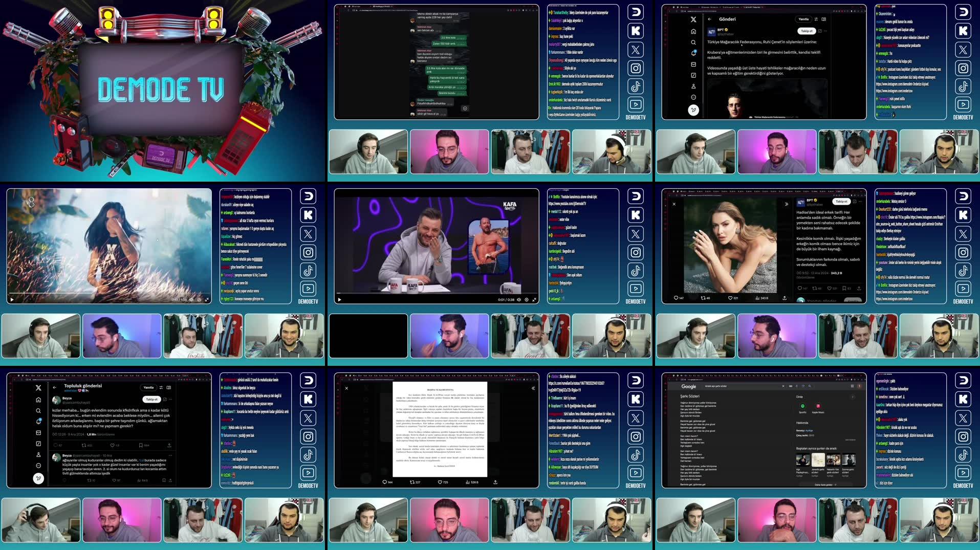The width and height of the screenshot is (980, 550).
Task: Bookmark Beyza's main community post
Action: coord(141,445)
